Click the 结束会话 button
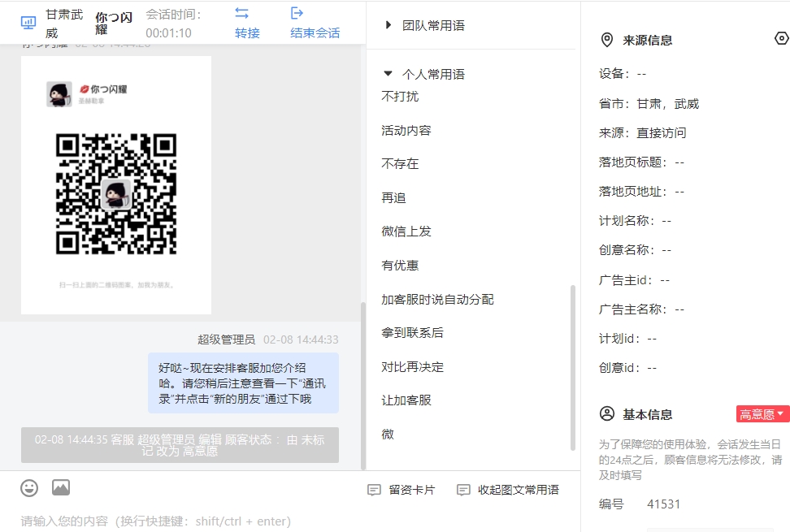 tap(315, 23)
